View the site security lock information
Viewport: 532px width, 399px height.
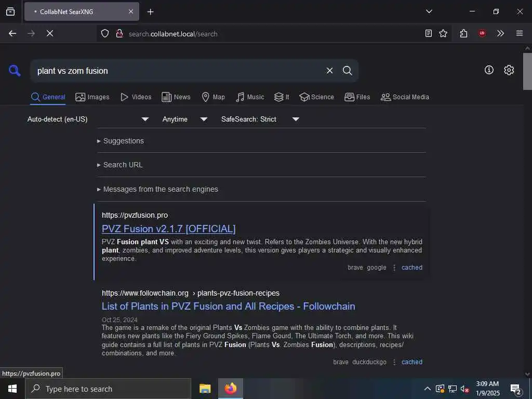point(119,34)
